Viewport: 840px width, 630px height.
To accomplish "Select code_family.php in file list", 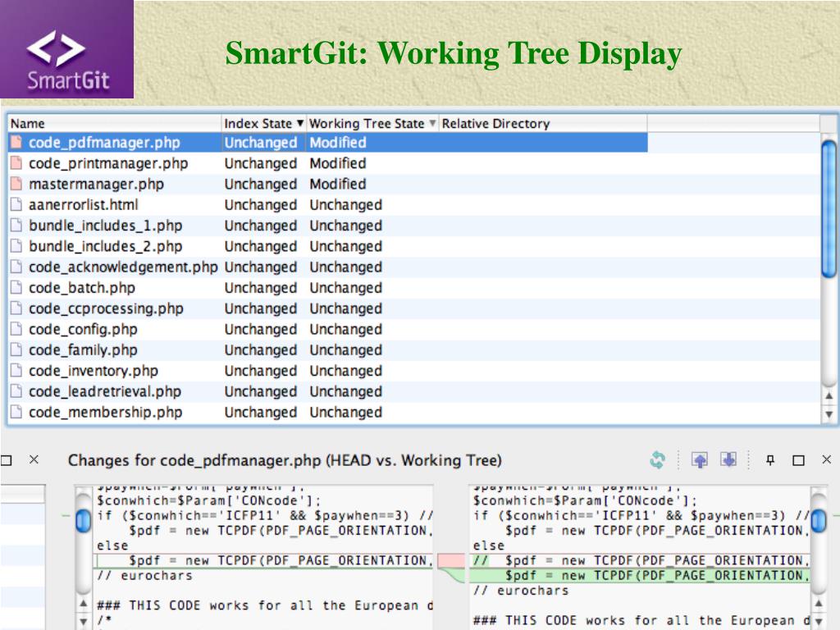I will 83,349.
